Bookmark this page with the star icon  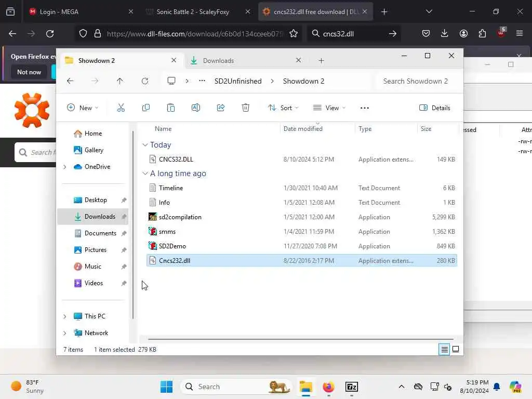coord(294,34)
